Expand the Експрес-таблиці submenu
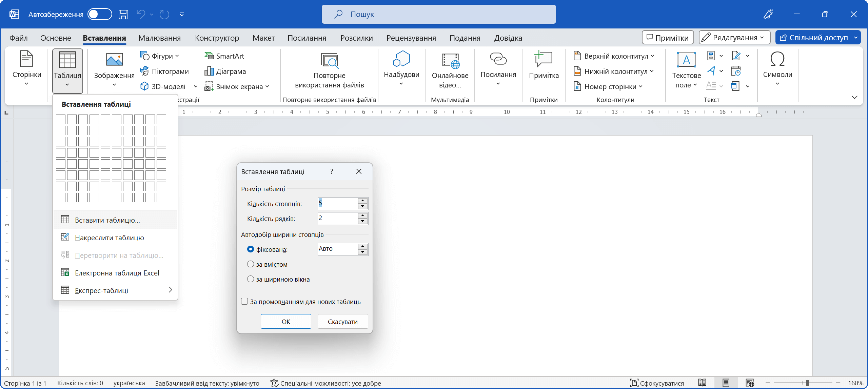This screenshot has height=389, width=868. [x=115, y=290]
